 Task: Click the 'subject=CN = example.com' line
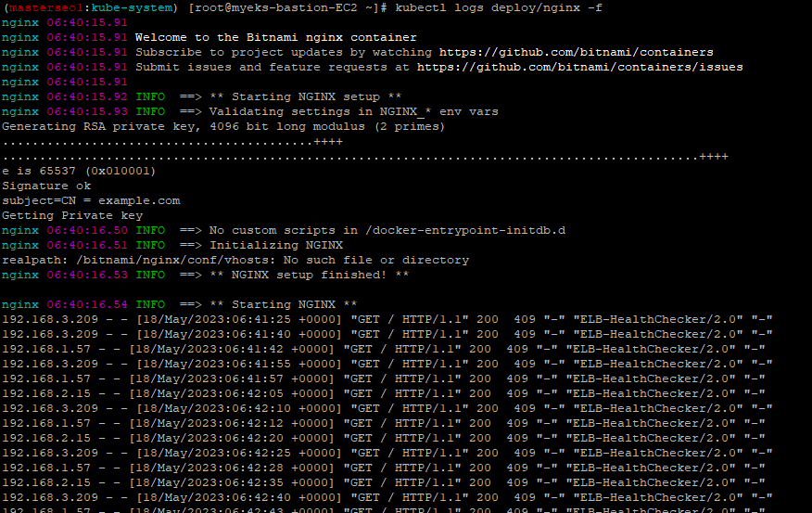[91, 200]
